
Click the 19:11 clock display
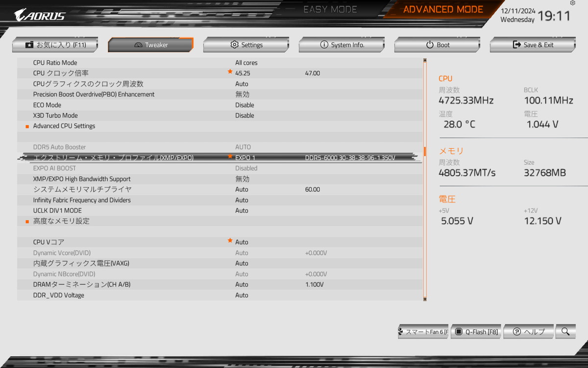pyautogui.click(x=554, y=16)
